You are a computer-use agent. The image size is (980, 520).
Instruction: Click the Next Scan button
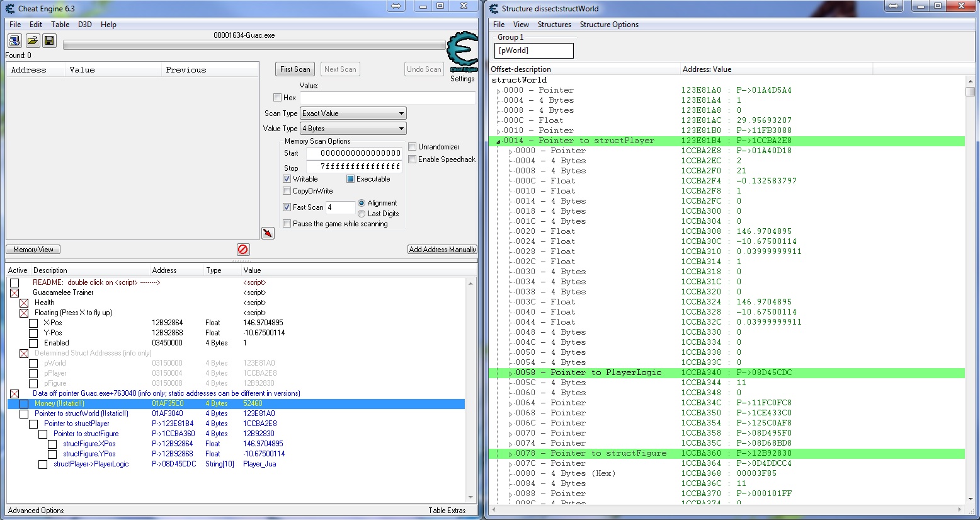point(340,69)
